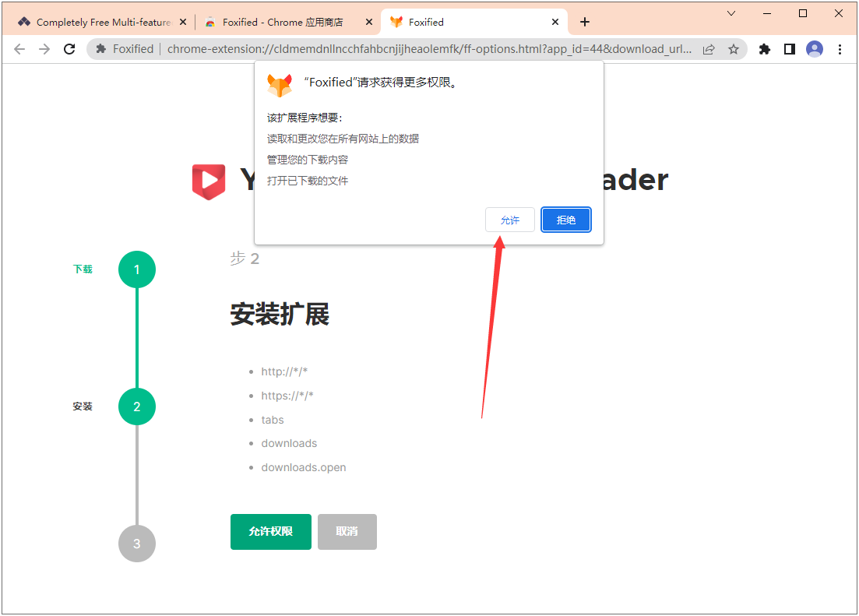Click the Foxified fox logo in dialog
859x616 pixels.
pyautogui.click(x=280, y=85)
